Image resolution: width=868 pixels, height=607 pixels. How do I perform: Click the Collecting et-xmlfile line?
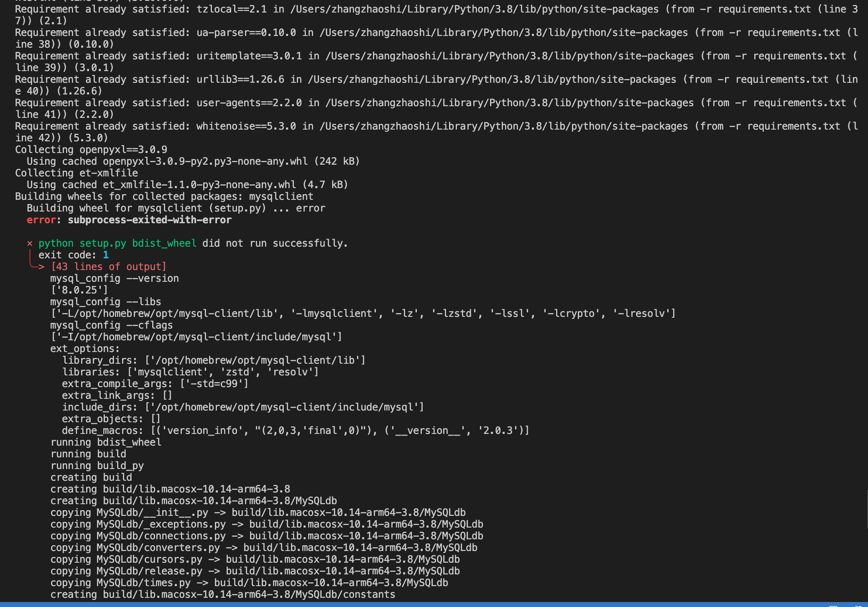(77, 173)
